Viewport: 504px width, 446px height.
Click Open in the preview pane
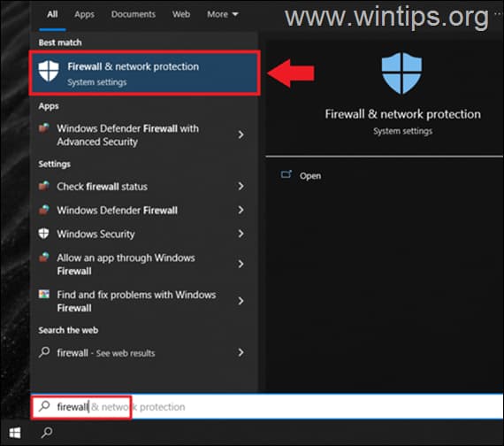click(x=310, y=176)
